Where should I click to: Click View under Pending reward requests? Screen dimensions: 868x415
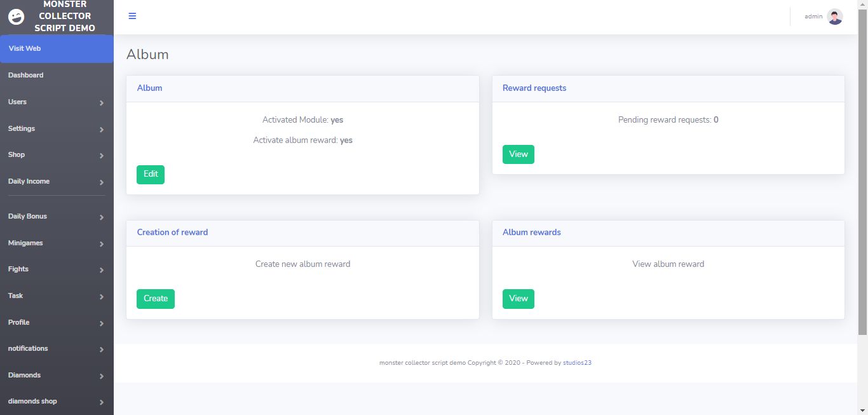point(519,154)
